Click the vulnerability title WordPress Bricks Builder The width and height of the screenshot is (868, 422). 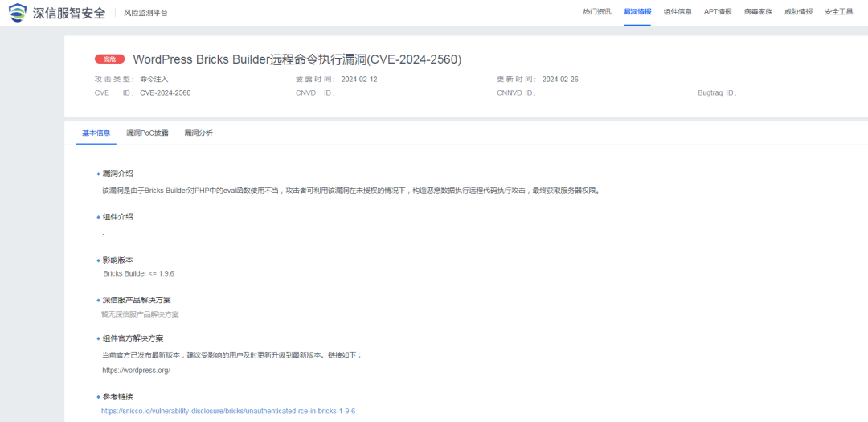tap(297, 59)
